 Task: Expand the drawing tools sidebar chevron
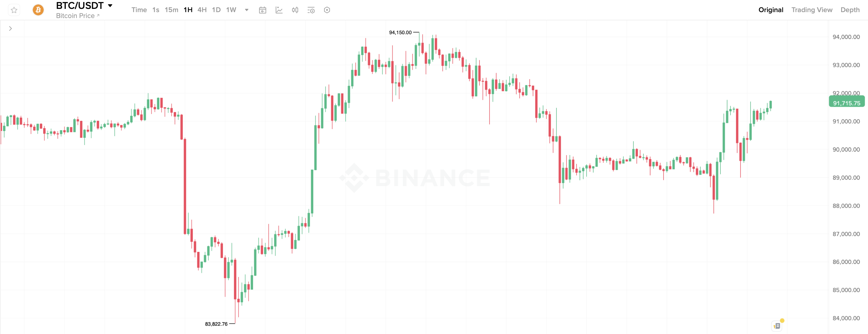coord(10,29)
